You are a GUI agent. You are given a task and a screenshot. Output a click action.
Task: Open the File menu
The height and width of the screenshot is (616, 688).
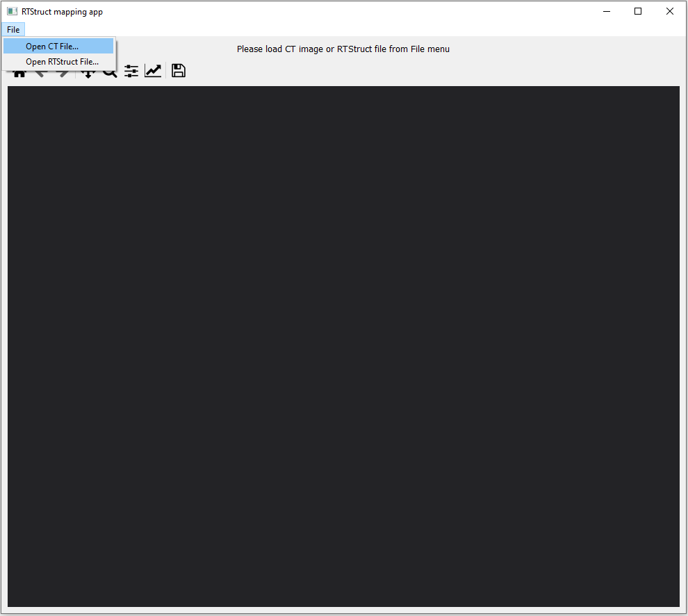pyautogui.click(x=13, y=29)
